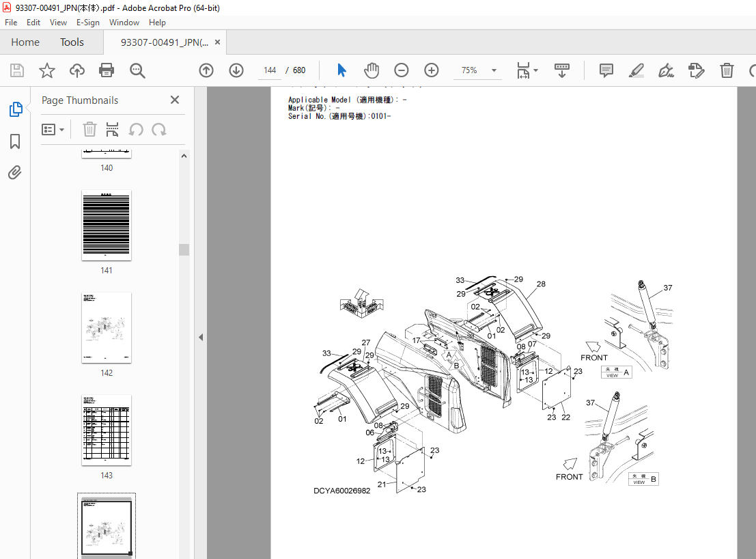The image size is (756, 559).
Task: Rotate page clockwise
Action: [x=158, y=130]
